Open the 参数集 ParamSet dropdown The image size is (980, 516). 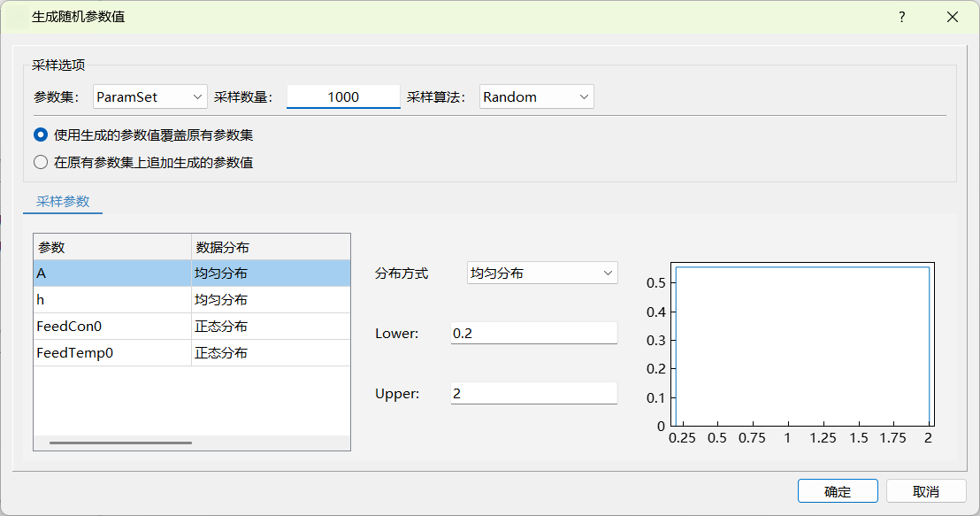click(149, 96)
